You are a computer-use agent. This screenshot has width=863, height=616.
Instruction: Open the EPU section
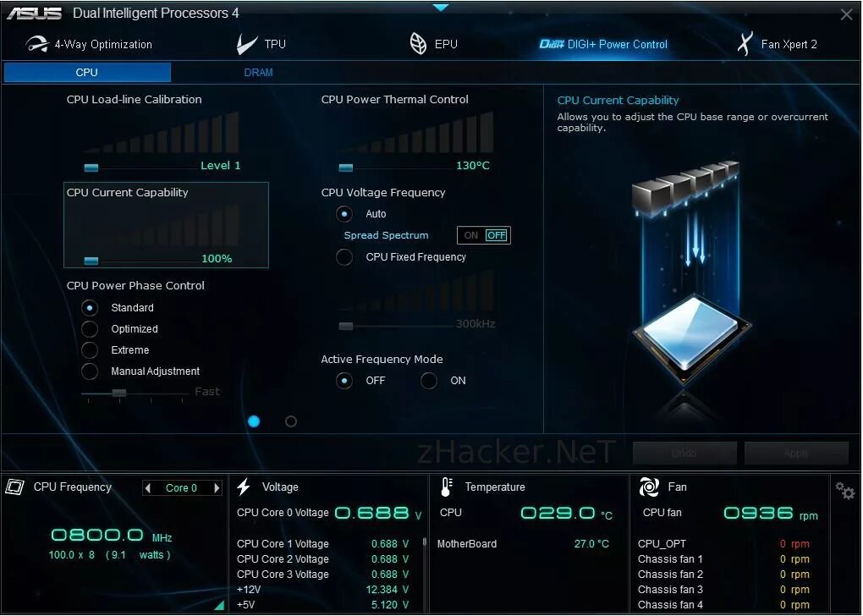point(434,44)
